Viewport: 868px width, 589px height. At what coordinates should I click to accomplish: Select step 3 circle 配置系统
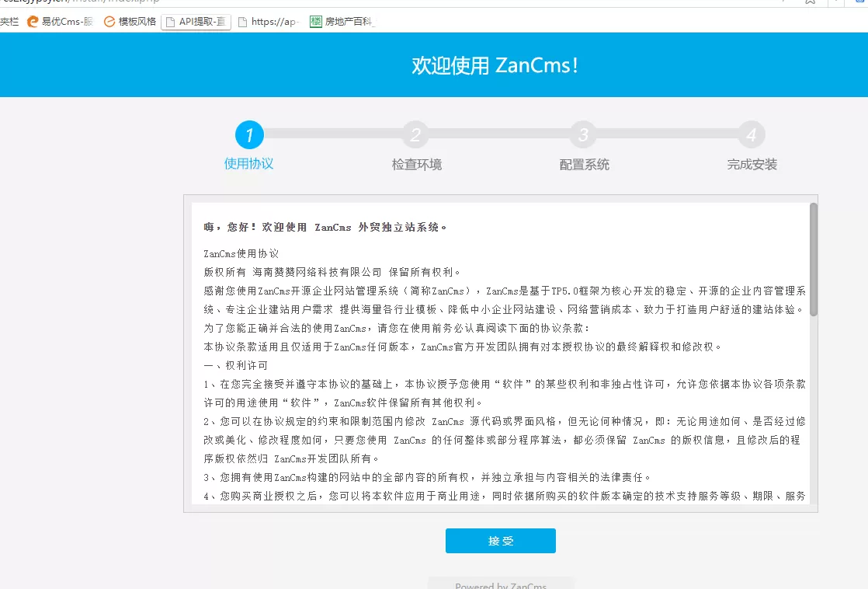(584, 134)
